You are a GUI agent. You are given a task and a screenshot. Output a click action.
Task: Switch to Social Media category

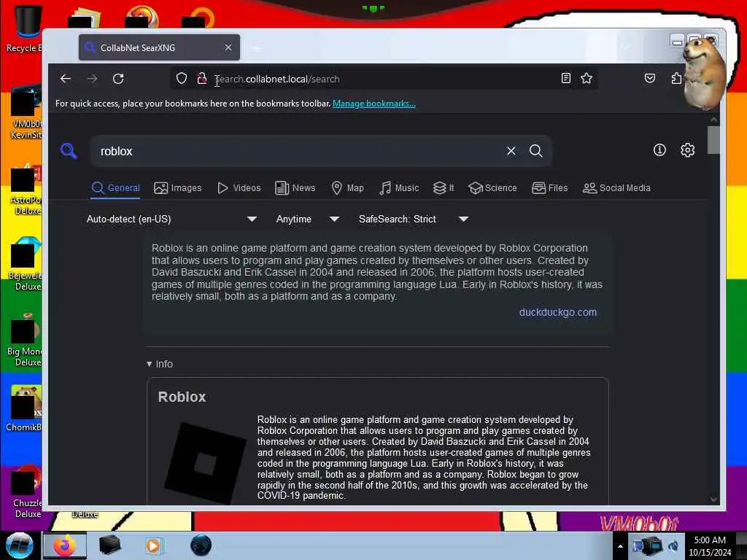pyautogui.click(x=616, y=187)
